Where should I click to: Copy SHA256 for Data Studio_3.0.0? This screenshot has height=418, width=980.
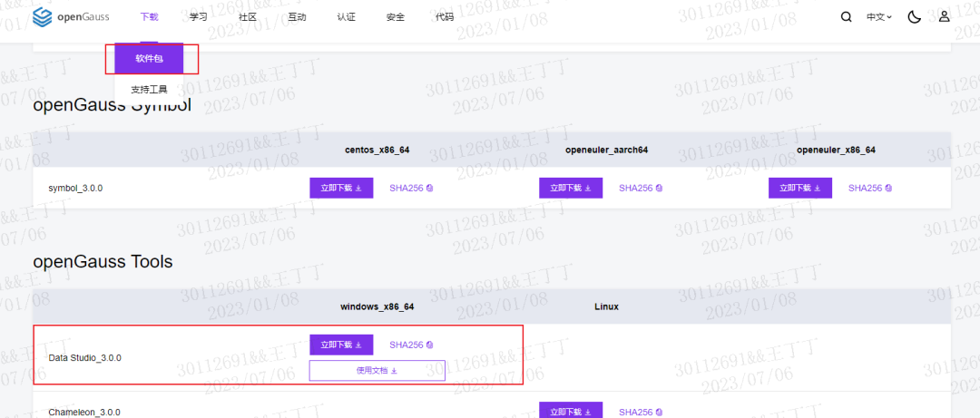pyautogui.click(x=411, y=345)
